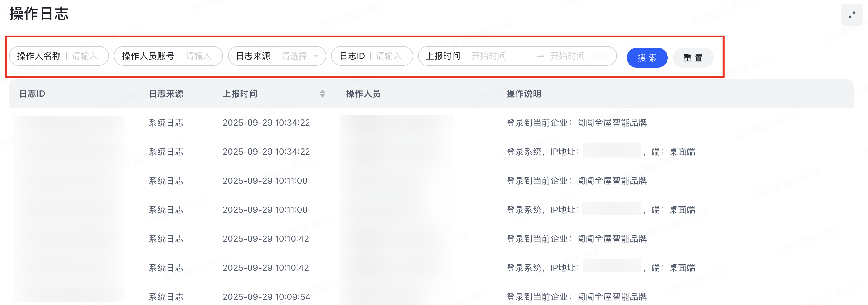Image resolution: width=868 pixels, height=305 pixels.
Task: Click the date range arrow separator
Action: click(x=540, y=56)
